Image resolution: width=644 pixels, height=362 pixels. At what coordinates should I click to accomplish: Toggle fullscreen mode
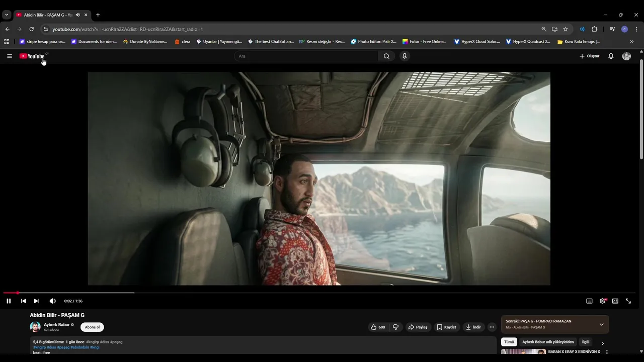[628, 301]
